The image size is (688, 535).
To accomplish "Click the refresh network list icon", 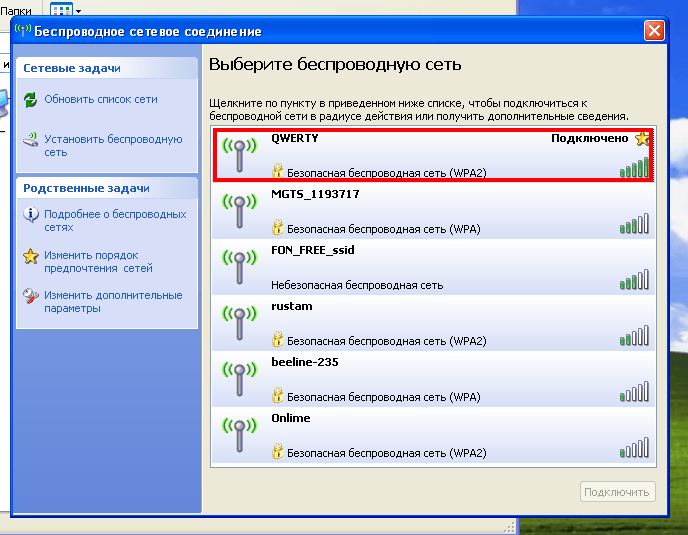I will click(x=30, y=100).
